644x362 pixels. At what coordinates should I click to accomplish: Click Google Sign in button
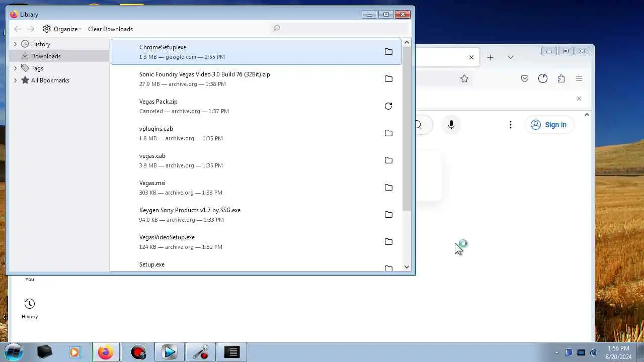549,125
